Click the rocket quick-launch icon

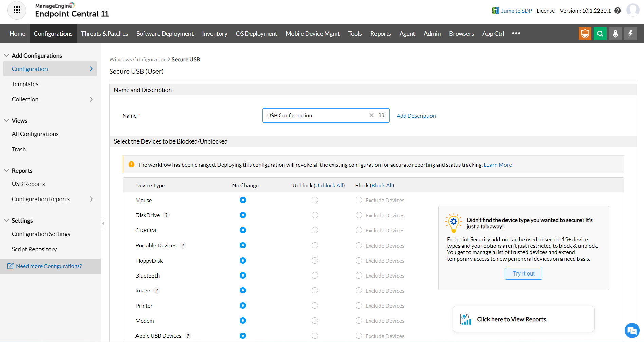[615, 34]
